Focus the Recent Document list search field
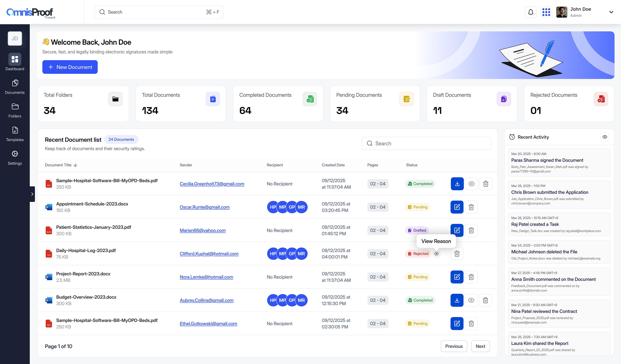Image resolution: width=621 pixels, height=364 pixels. click(x=426, y=143)
